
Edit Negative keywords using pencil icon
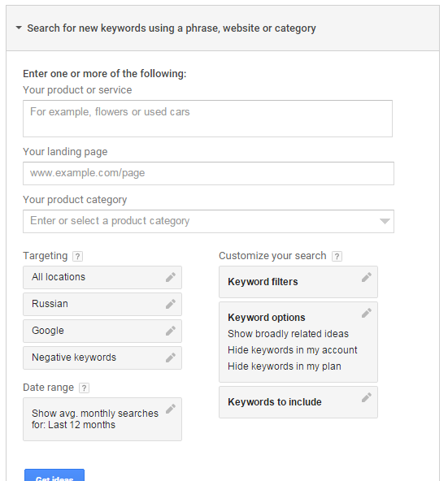(171, 357)
